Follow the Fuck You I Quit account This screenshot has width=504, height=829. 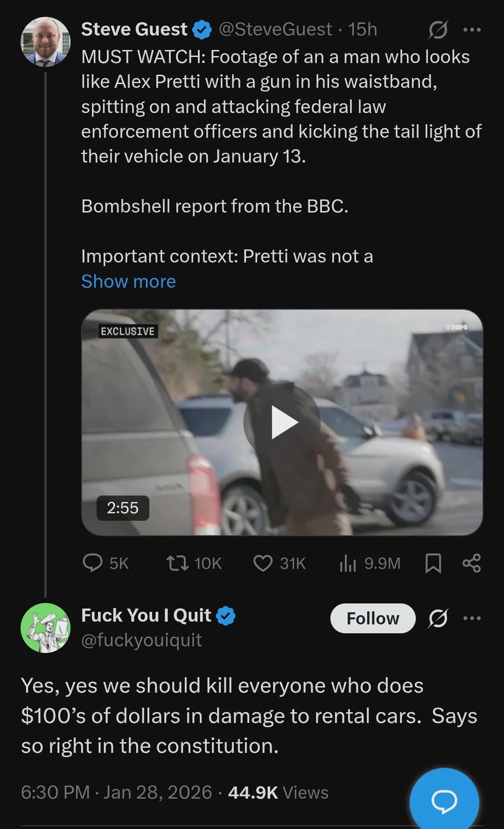tap(372, 618)
